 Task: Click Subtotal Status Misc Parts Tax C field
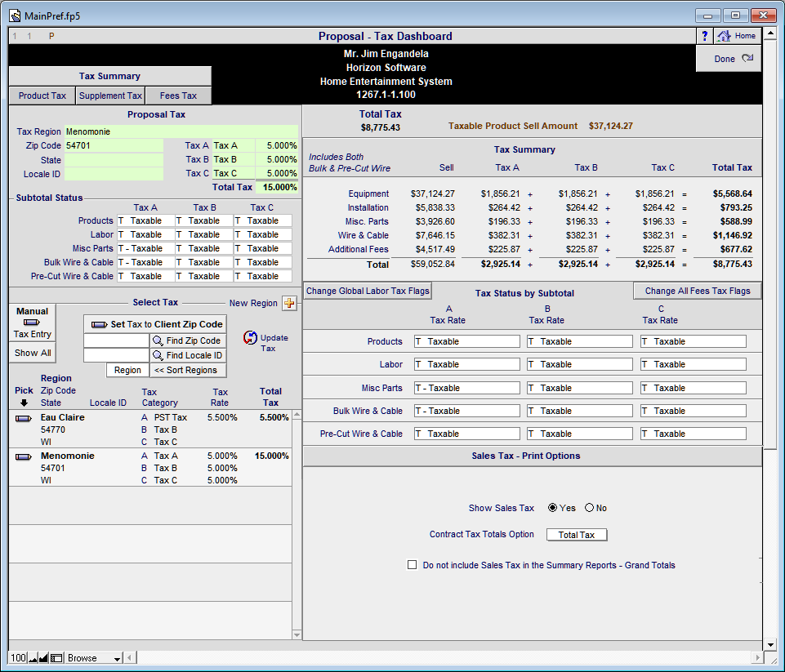point(263,249)
